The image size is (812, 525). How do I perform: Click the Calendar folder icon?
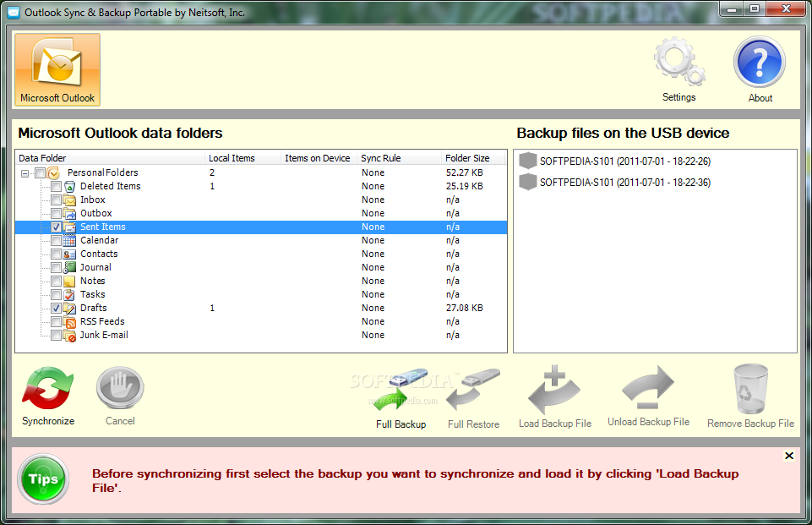(x=69, y=240)
